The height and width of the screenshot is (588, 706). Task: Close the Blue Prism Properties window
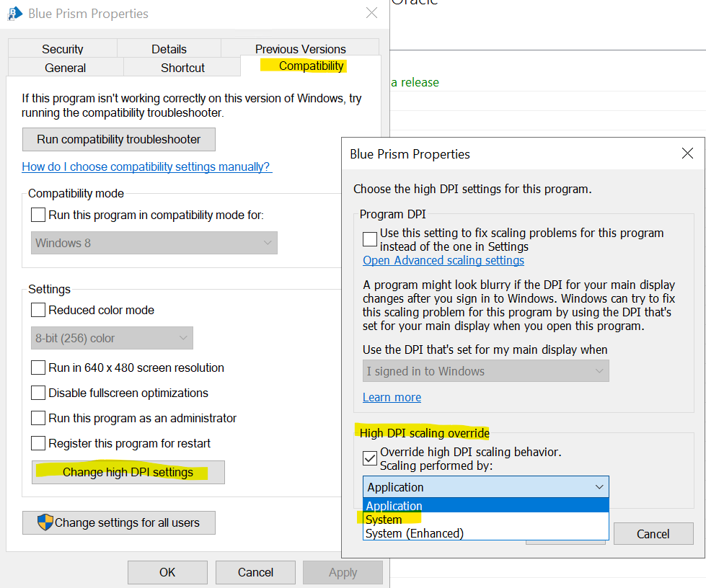pos(371,13)
